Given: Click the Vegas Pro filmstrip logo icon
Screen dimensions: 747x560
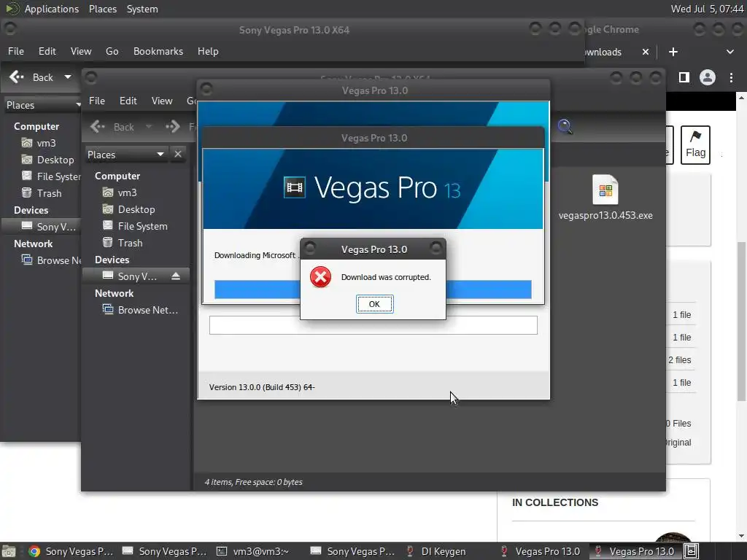Looking at the screenshot, I should pyautogui.click(x=295, y=187).
